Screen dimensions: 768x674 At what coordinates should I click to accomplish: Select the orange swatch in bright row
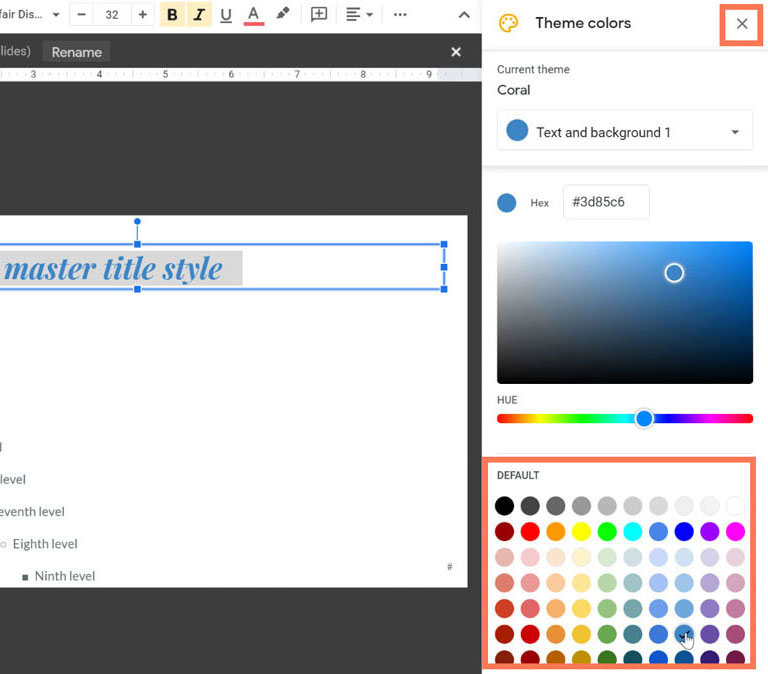coord(555,531)
